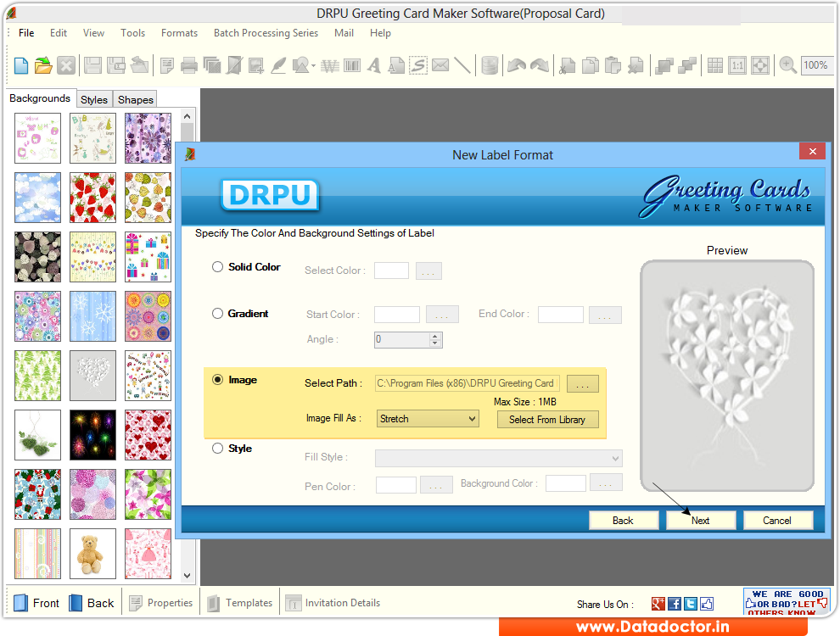Create a new document with New icon

[x=20, y=64]
